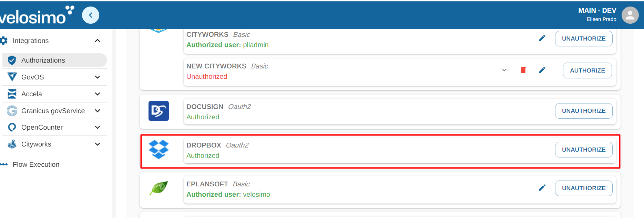Click Authorized status under DROPBOX
The height and width of the screenshot is (218, 644).
click(x=203, y=155)
